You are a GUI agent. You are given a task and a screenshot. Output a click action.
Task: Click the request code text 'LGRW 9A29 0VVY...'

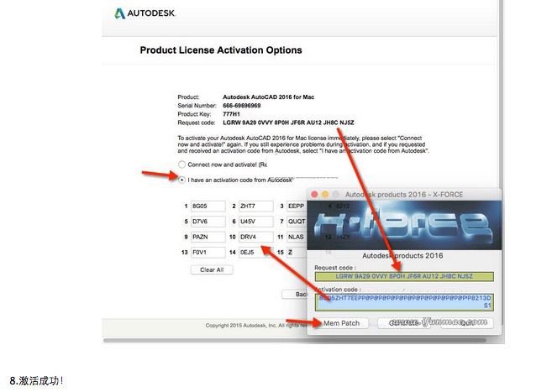click(288, 123)
